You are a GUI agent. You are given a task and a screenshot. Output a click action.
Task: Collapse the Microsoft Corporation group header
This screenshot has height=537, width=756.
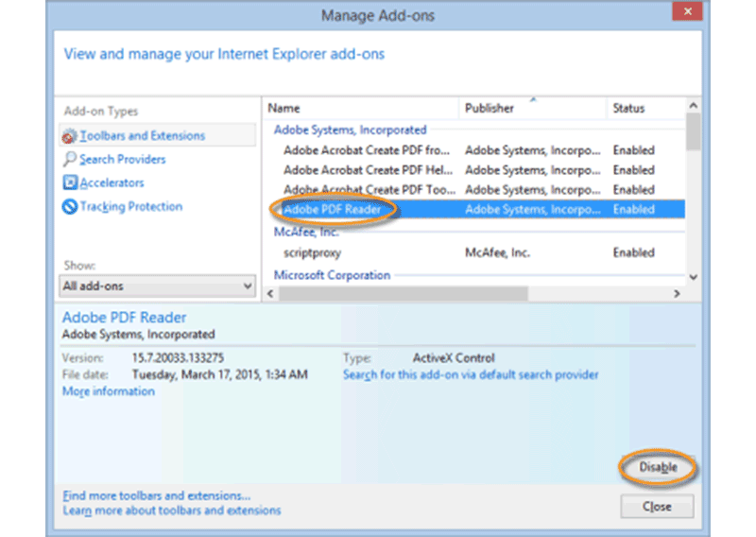point(332,275)
